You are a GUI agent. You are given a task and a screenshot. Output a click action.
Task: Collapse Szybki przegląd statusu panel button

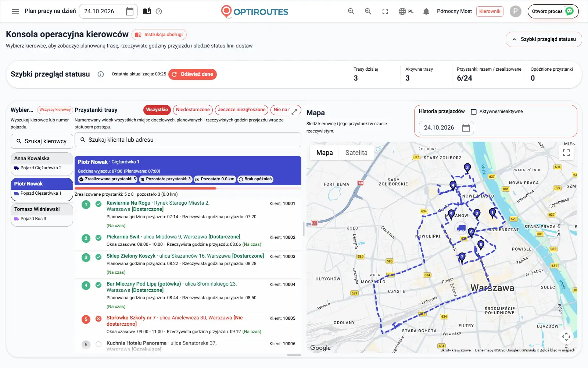(x=544, y=39)
